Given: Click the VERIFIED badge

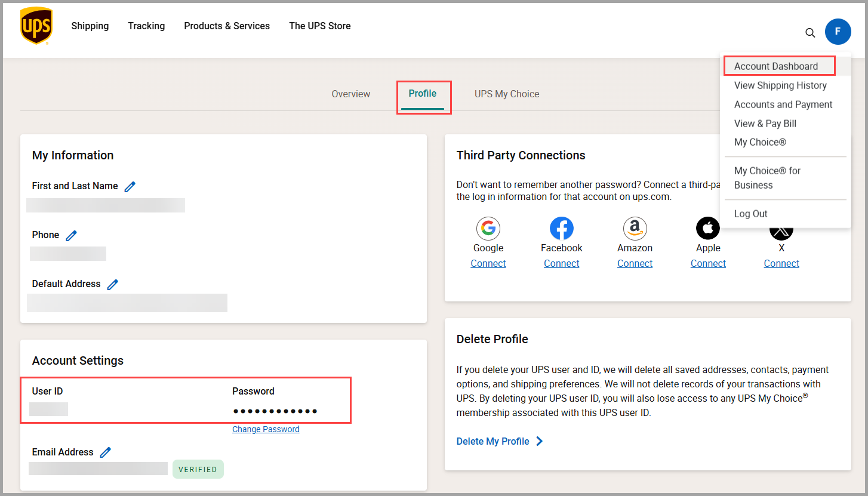Looking at the screenshot, I should coord(198,469).
